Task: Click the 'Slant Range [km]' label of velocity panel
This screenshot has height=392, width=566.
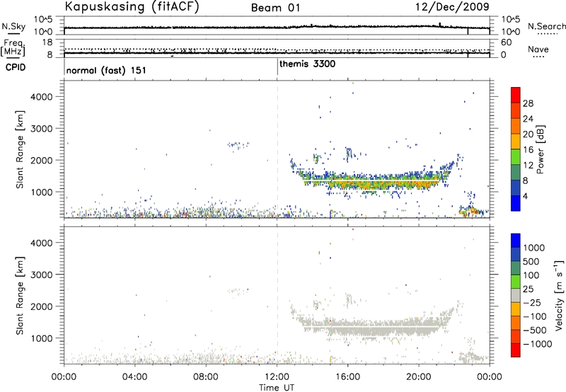Action: point(20,296)
